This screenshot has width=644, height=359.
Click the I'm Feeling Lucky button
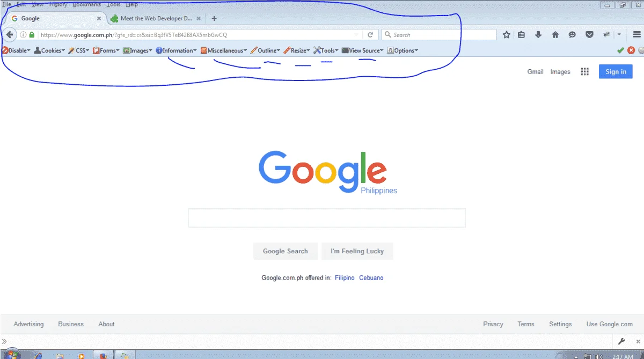(x=357, y=251)
